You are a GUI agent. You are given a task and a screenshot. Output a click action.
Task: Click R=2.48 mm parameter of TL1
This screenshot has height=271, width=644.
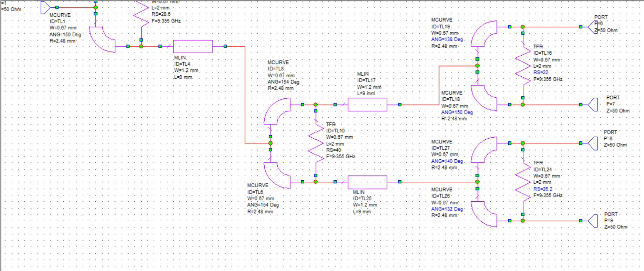(x=62, y=41)
